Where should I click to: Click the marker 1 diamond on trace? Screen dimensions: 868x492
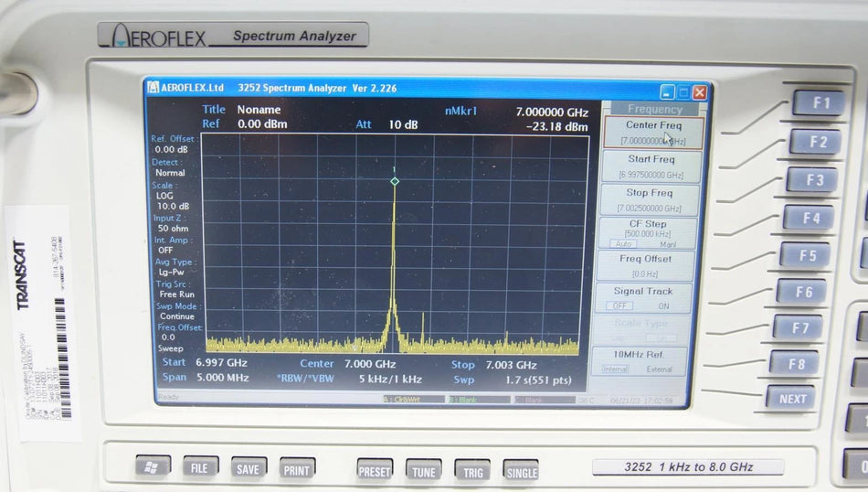pos(395,181)
